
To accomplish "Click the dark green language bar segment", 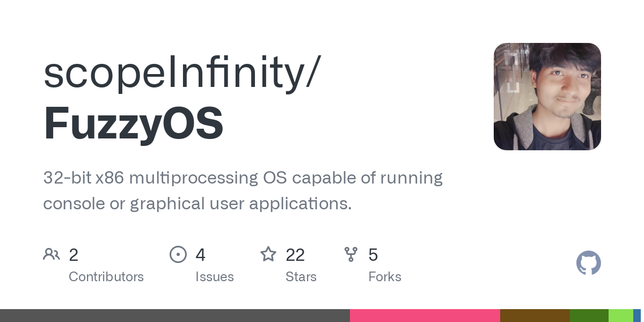I will [589, 316].
